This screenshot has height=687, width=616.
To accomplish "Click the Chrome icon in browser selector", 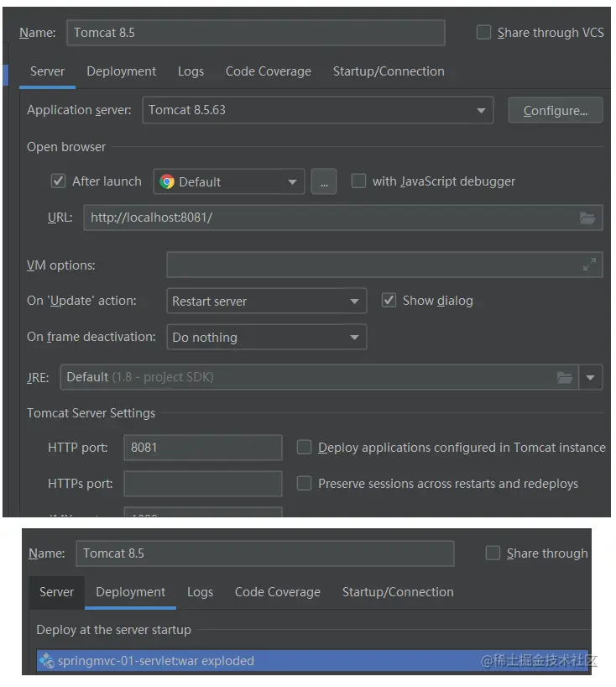I will click(x=167, y=181).
